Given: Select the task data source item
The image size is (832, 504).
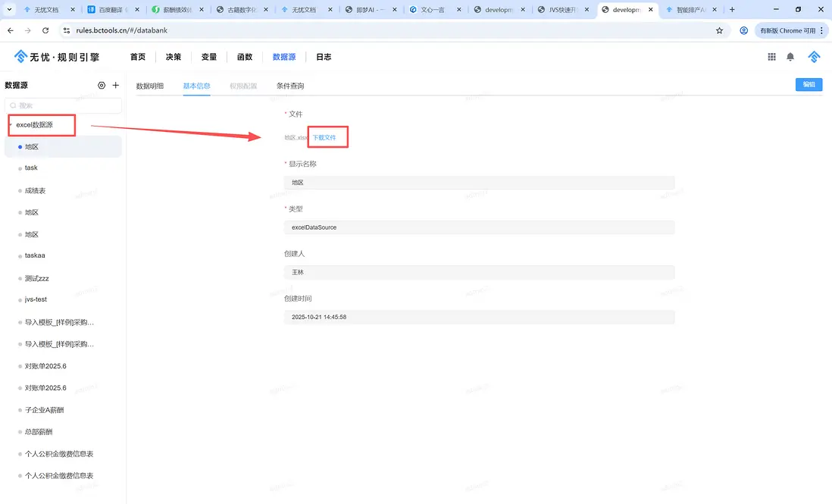Looking at the screenshot, I should click(x=30, y=167).
